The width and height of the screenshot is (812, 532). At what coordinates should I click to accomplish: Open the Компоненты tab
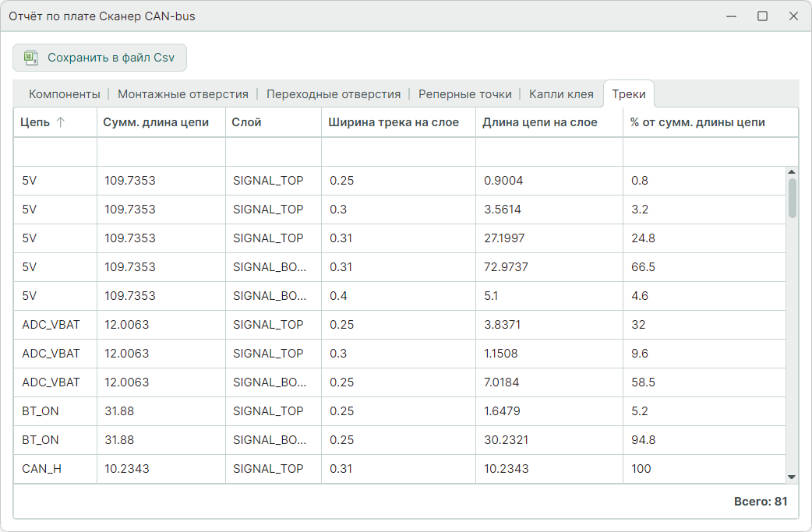(65, 94)
